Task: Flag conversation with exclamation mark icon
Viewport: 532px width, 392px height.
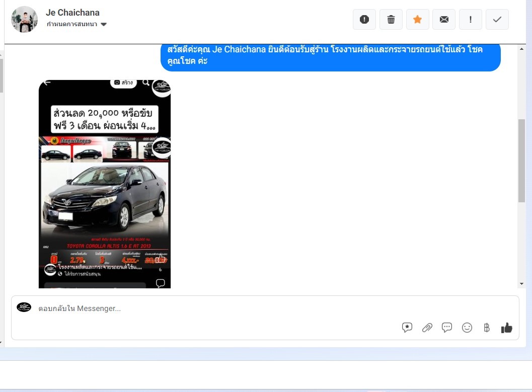Action: coord(471,20)
